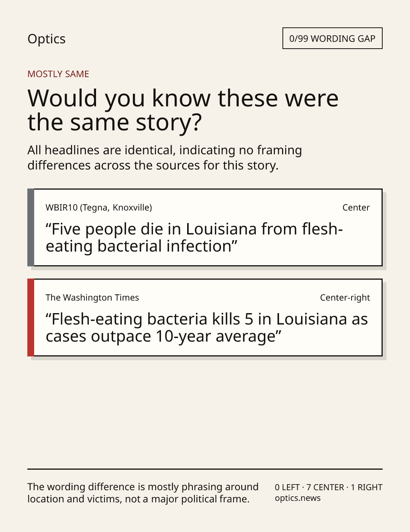Click the Optics logo text
The width and height of the screenshot is (410, 532).
(x=46, y=39)
